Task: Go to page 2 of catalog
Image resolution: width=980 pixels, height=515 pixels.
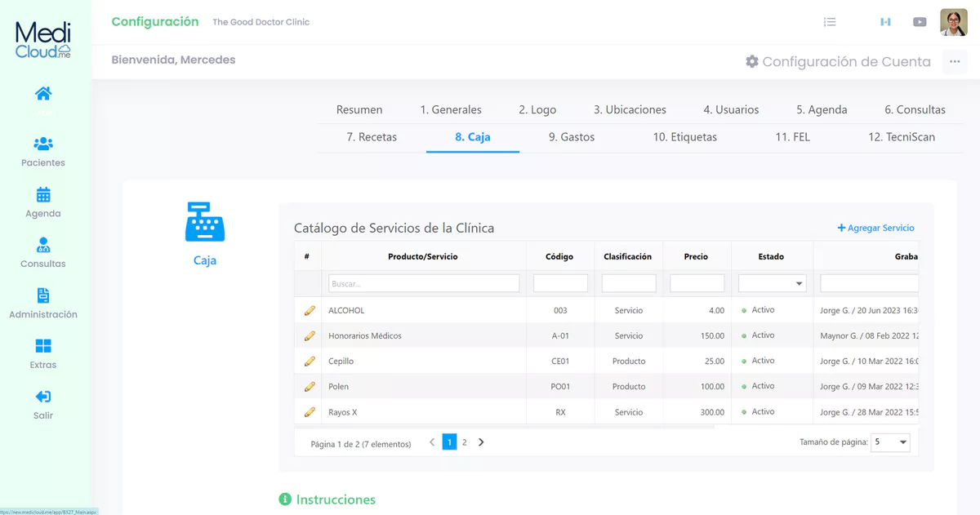Action: click(465, 442)
